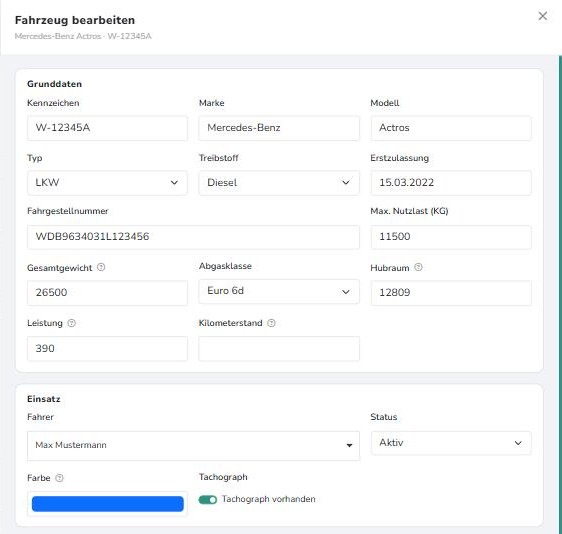Click the Modell field Actros
This screenshot has width=562, height=534.
click(x=451, y=128)
